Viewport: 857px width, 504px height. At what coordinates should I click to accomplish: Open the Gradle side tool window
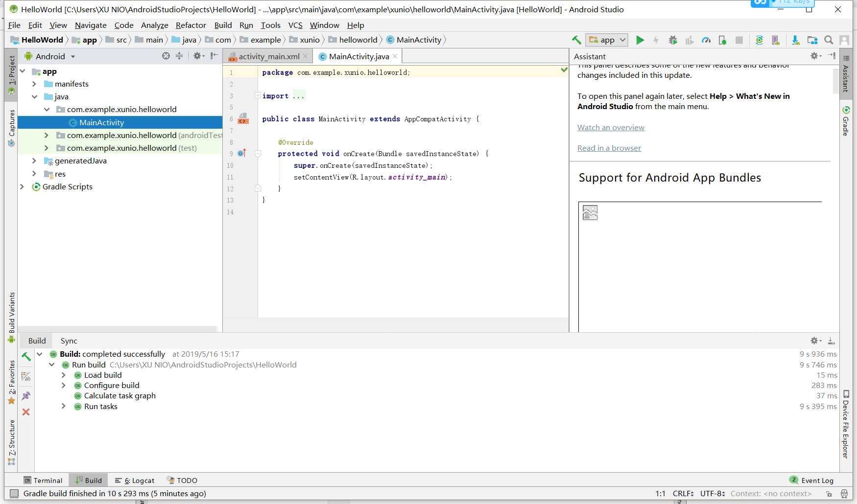click(846, 120)
